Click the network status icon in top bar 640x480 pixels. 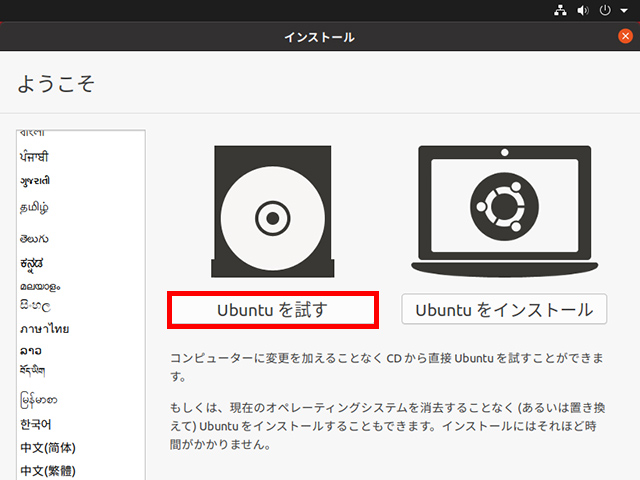560,10
